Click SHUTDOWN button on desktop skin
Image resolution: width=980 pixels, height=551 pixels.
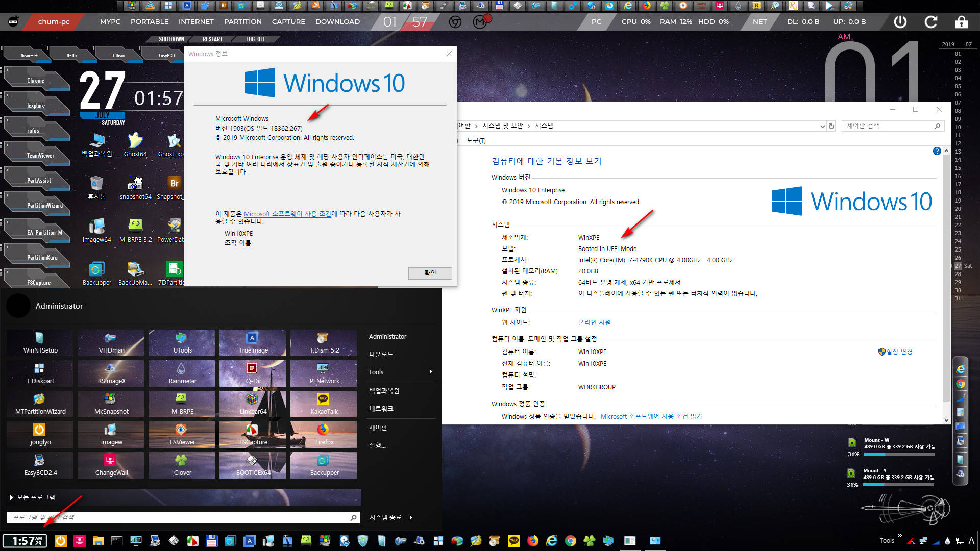[x=171, y=39]
